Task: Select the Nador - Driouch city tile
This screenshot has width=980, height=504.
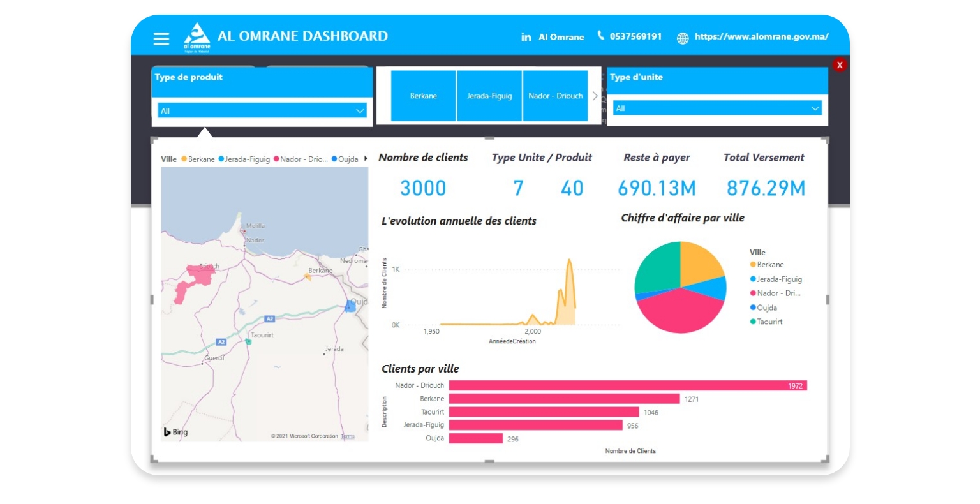Action: click(555, 96)
